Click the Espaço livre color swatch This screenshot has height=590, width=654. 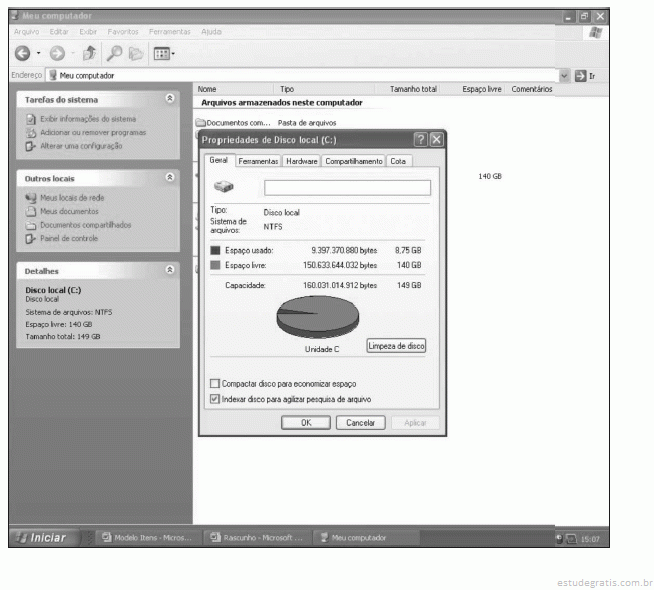[x=215, y=265]
